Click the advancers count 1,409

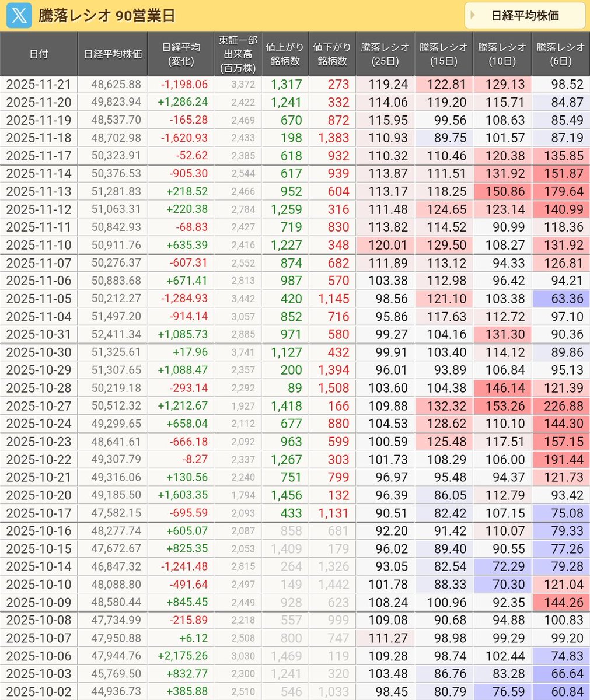[287, 549]
